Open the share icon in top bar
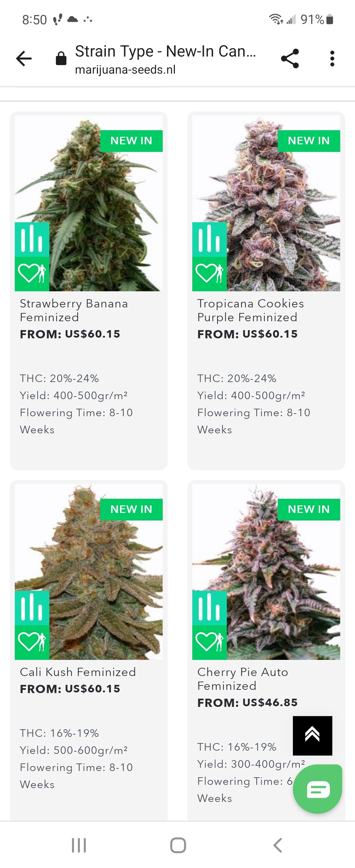Screen dimensions: 355x868 [x=290, y=59]
